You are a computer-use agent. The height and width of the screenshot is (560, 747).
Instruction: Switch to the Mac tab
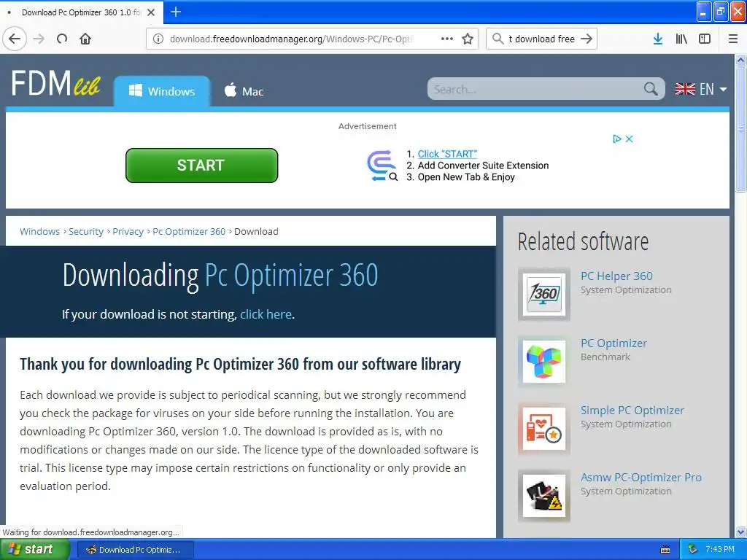pyautogui.click(x=244, y=91)
